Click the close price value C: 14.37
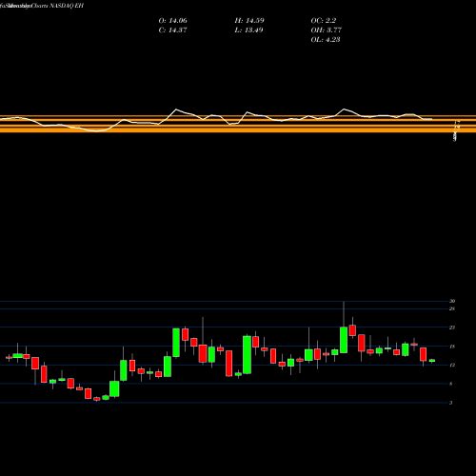Viewport: 476px width, 476px height. coord(173,30)
